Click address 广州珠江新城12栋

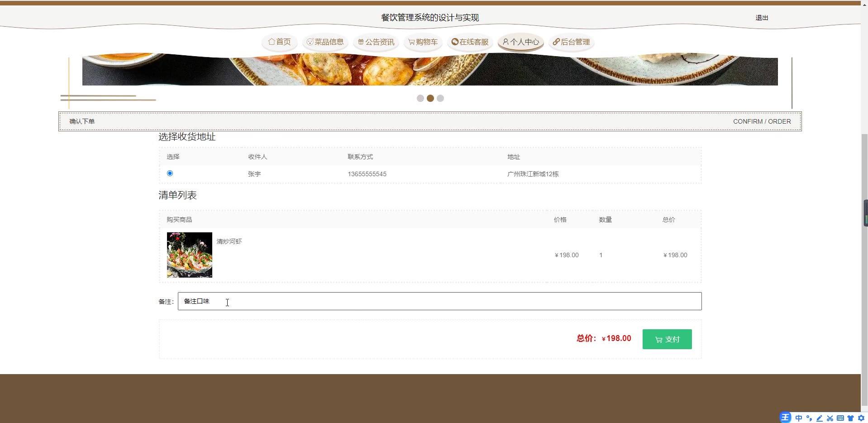coord(533,174)
